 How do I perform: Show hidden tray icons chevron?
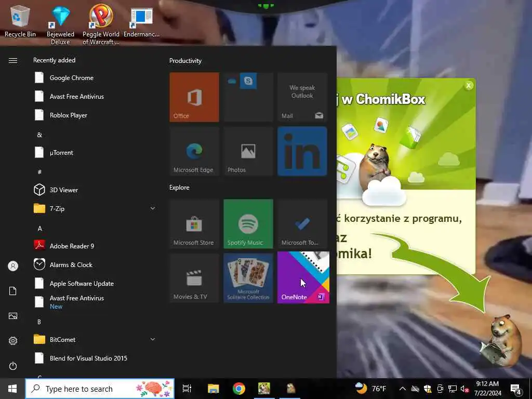click(403, 389)
